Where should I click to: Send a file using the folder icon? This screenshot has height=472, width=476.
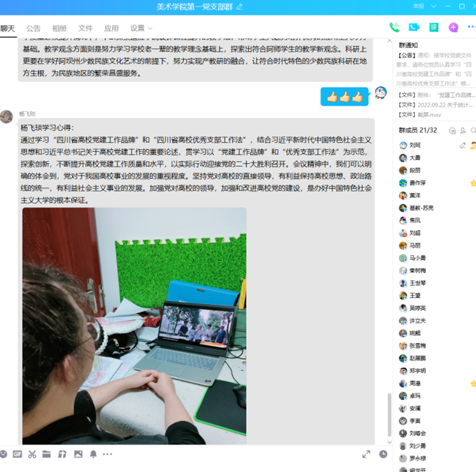tap(47, 454)
